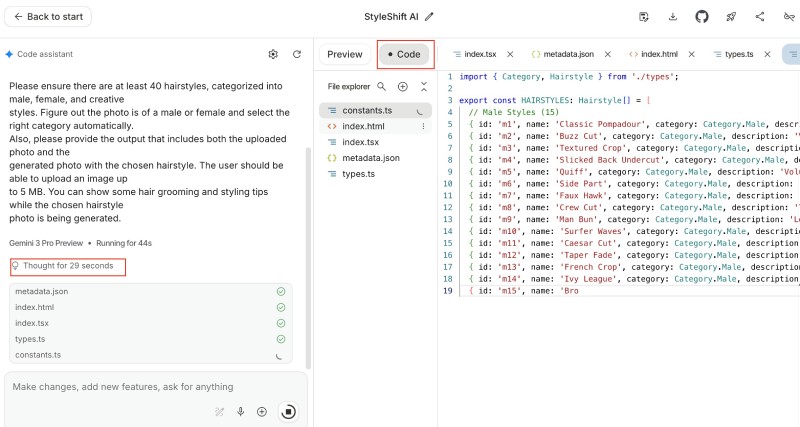The image size is (800, 427).
Task: Download the app files
Action: (673, 16)
